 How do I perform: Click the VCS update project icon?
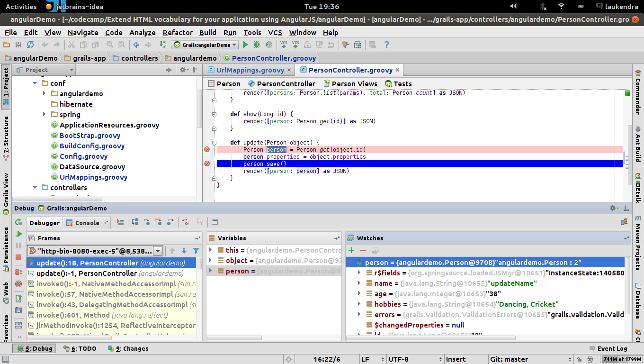tap(284, 45)
